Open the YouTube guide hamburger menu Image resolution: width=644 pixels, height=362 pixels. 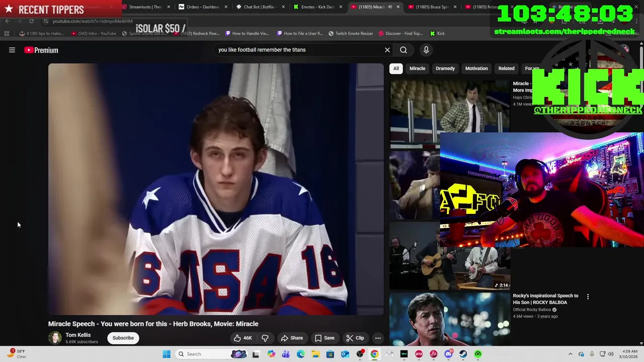(x=12, y=50)
